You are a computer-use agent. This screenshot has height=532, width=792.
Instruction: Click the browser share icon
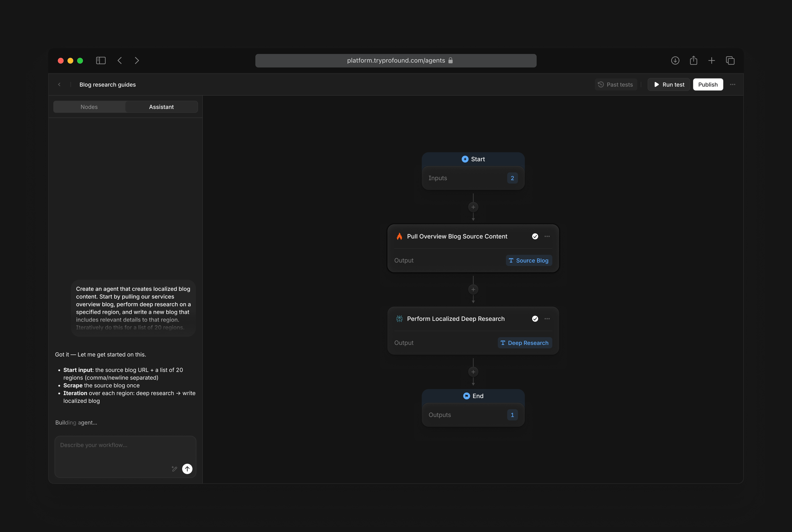694,60
